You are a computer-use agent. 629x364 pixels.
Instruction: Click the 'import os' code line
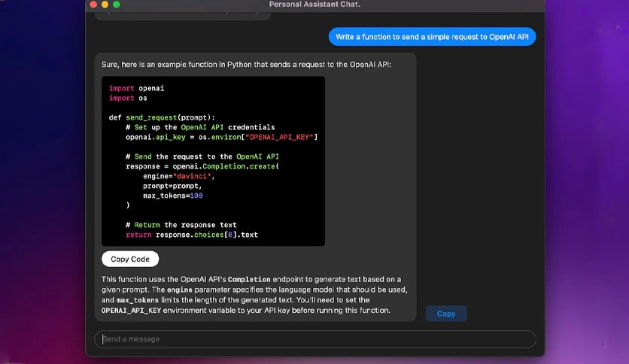(128, 98)
